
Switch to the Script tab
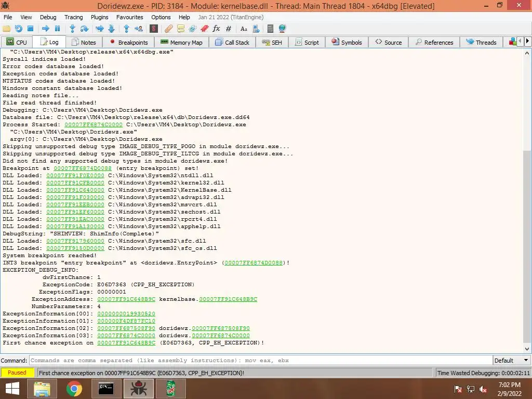click(308, 43)
